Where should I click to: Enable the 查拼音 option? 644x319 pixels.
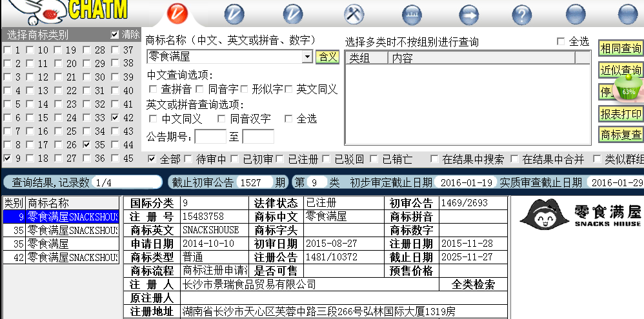click(153, 89)
